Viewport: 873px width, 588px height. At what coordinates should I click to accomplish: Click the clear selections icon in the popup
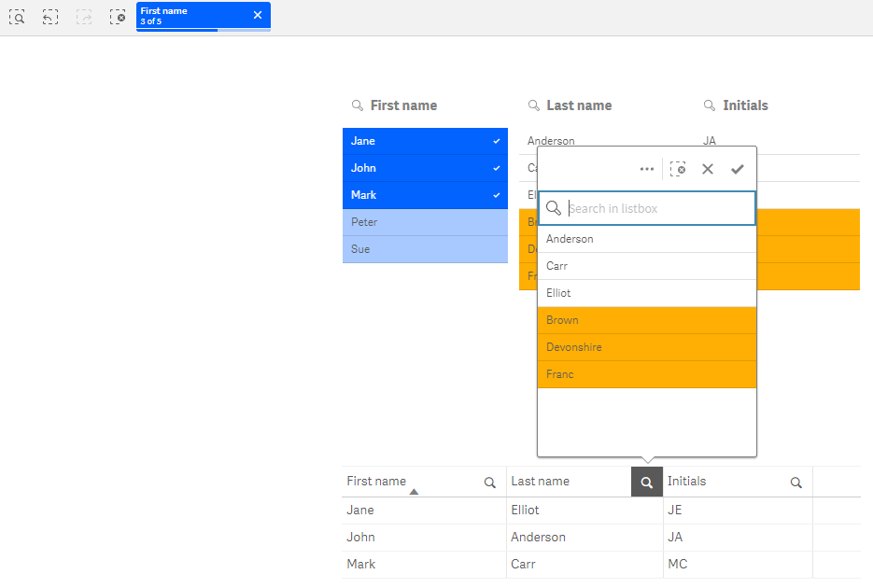coord(679,169)
